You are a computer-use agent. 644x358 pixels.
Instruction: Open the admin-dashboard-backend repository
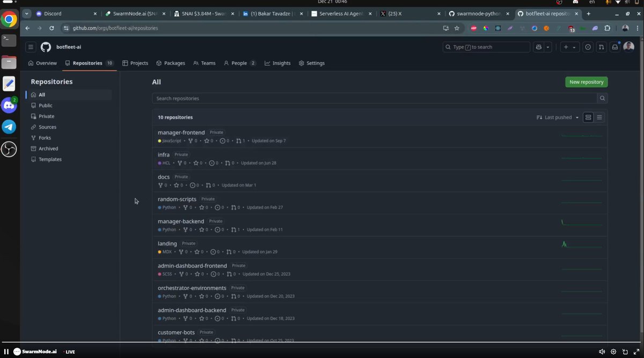coord(192,310)
